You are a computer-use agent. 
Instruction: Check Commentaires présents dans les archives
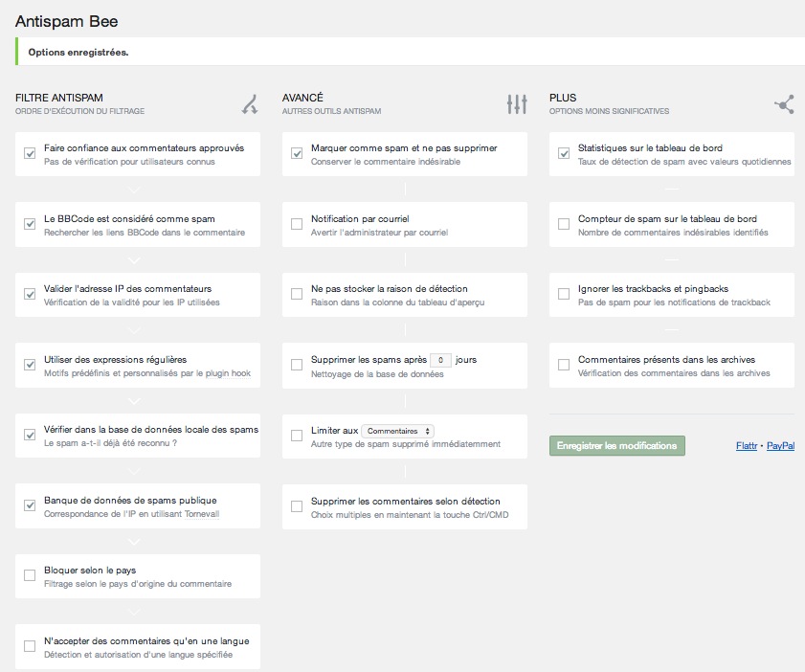pos(564,365)
